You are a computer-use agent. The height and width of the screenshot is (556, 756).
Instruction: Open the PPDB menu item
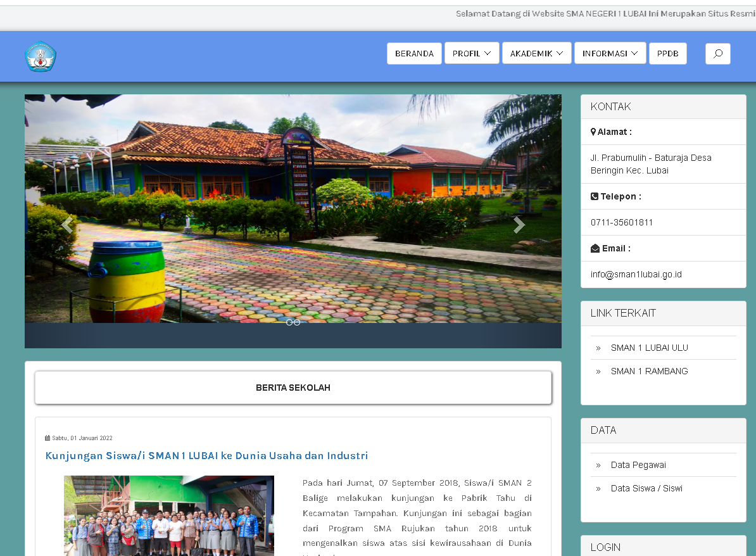(x=667, y=54)
